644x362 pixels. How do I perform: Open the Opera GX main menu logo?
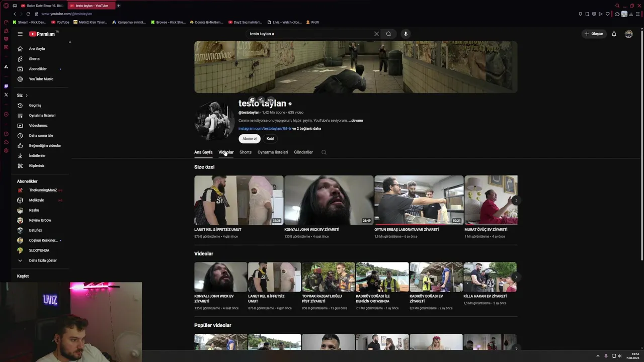tap(6, 6)
